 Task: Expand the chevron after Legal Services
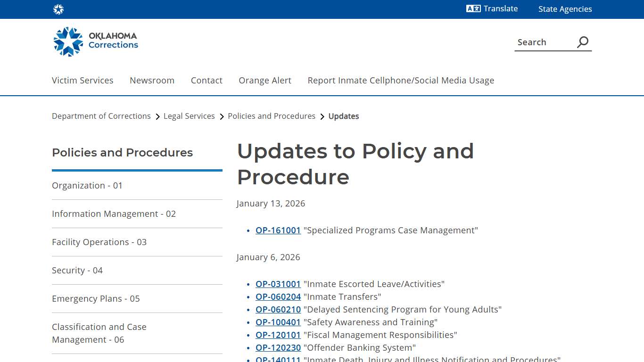(x=221, y=116)
